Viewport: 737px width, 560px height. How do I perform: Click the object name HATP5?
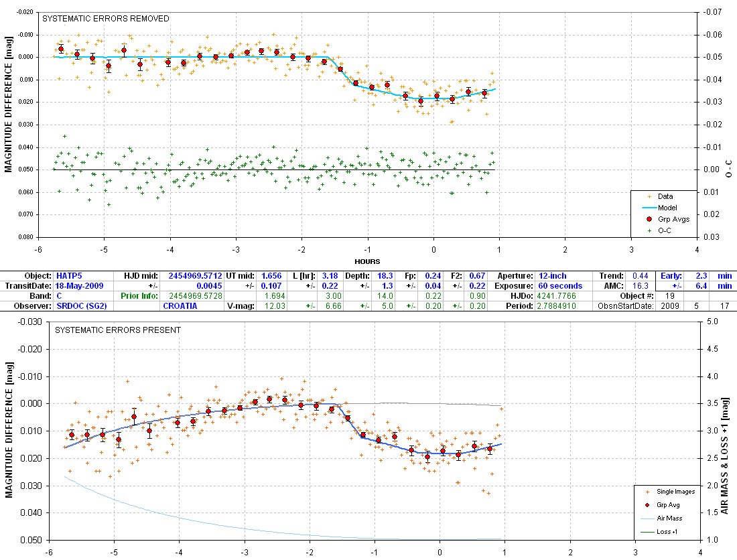(69, 276)
